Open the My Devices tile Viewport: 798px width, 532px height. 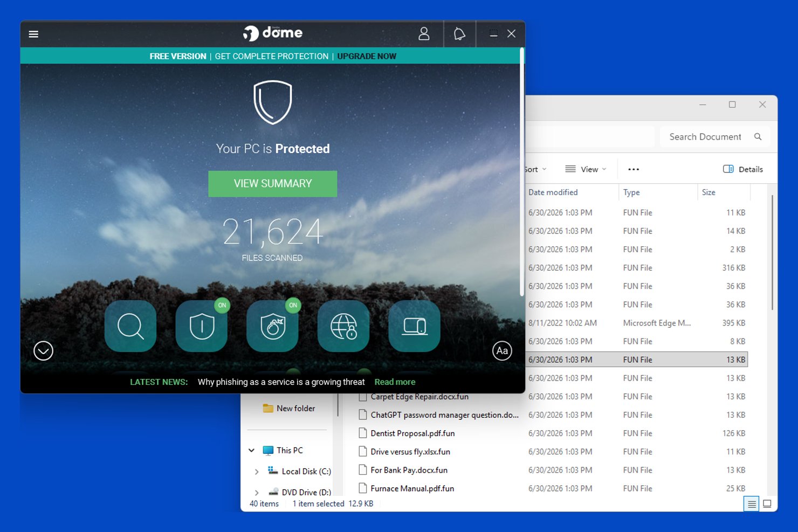click(414, 326)
